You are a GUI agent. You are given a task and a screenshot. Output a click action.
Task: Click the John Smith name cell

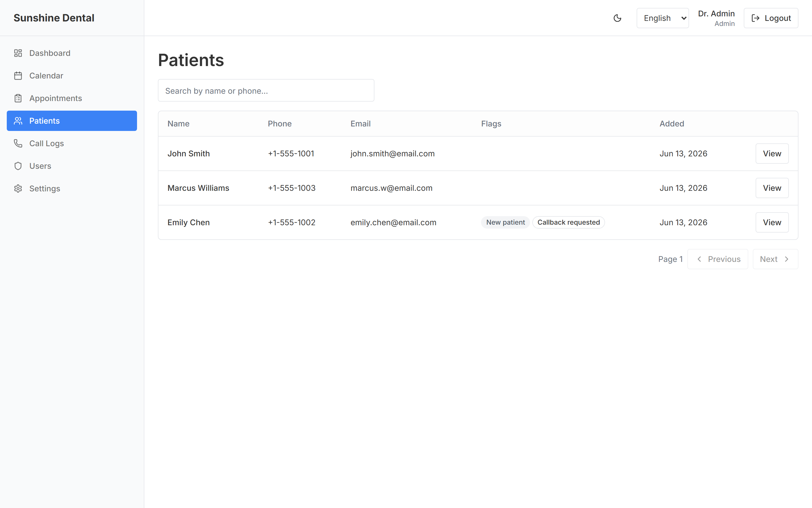[x=189, y=154]
